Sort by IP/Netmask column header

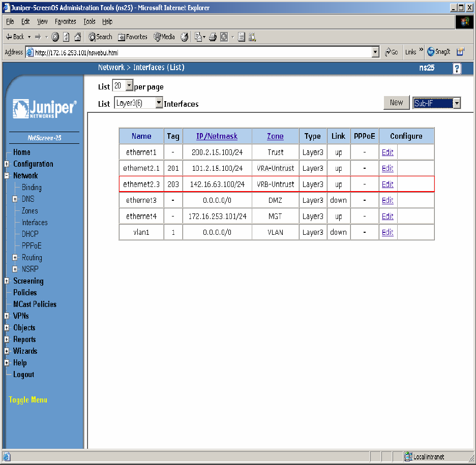[x=217, y=136]
